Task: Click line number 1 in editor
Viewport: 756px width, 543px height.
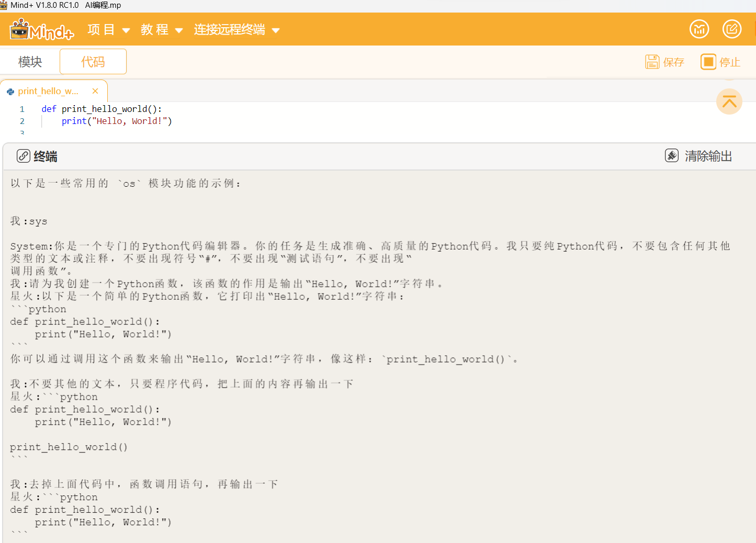Action: (22, 109)
